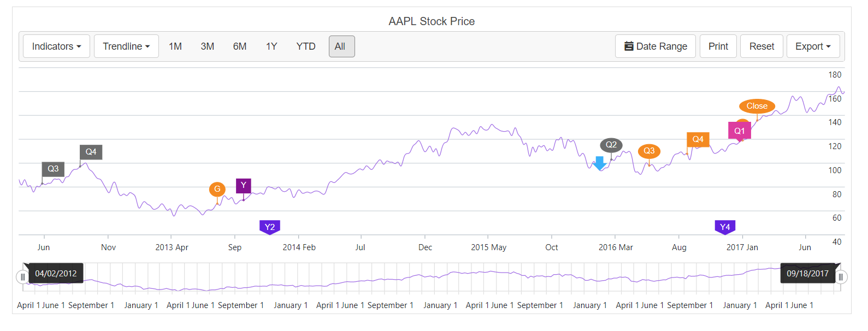The width and height of the screenshot is (868, 331).
Task: Select the pink Q1 marker
Action: pos(740,131)
